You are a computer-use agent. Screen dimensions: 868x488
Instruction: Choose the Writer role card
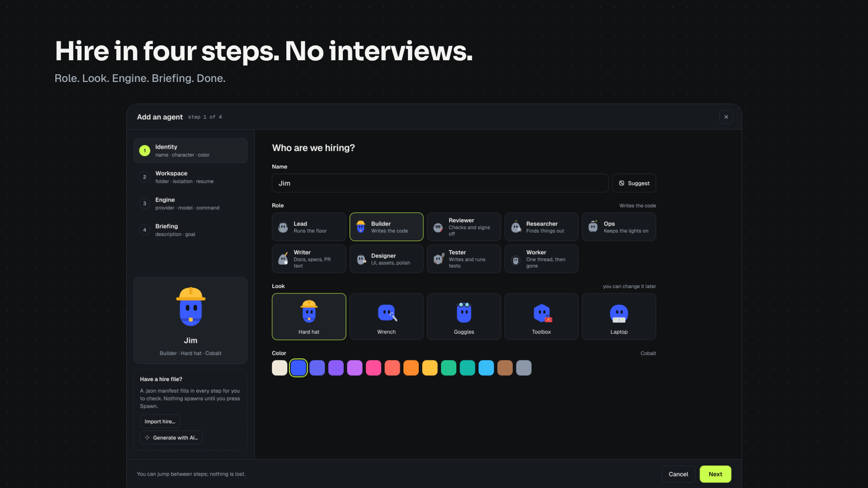309,259
